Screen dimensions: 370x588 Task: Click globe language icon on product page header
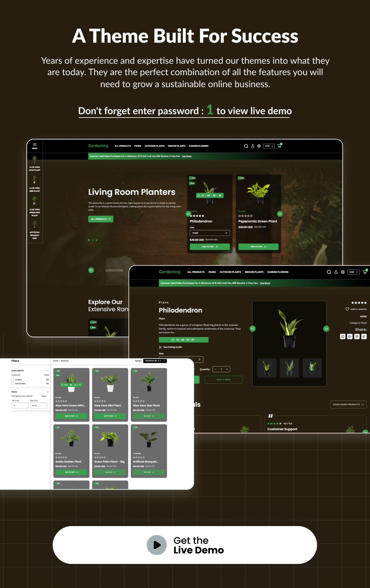click(x=343, y=272)
